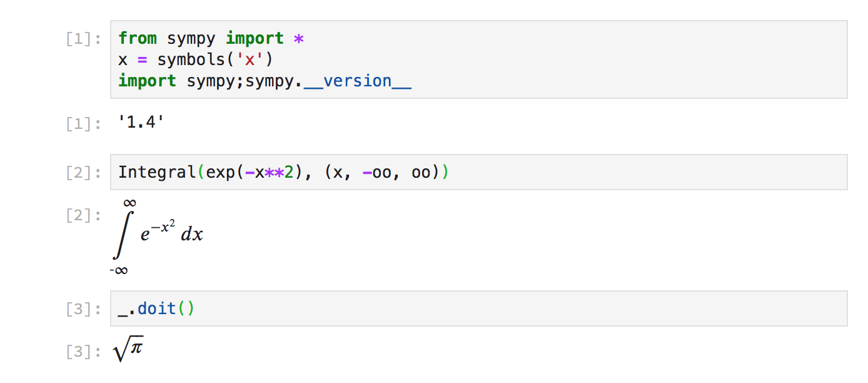
Task: Click the integration limits (x, -oo, oo)
Action: [383, 172]
